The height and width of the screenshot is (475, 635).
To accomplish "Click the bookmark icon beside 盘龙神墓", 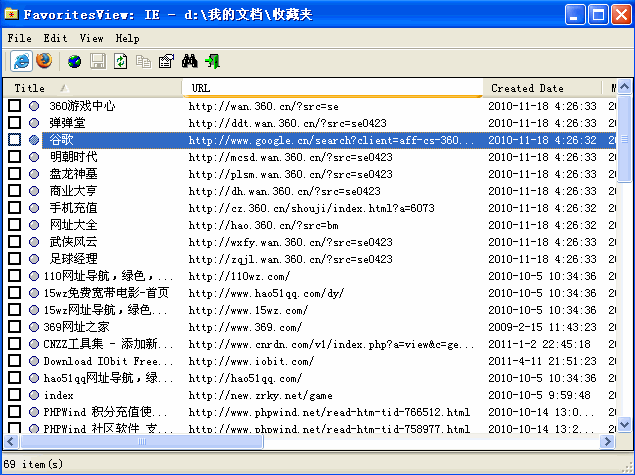I will (x=34, y=174).
